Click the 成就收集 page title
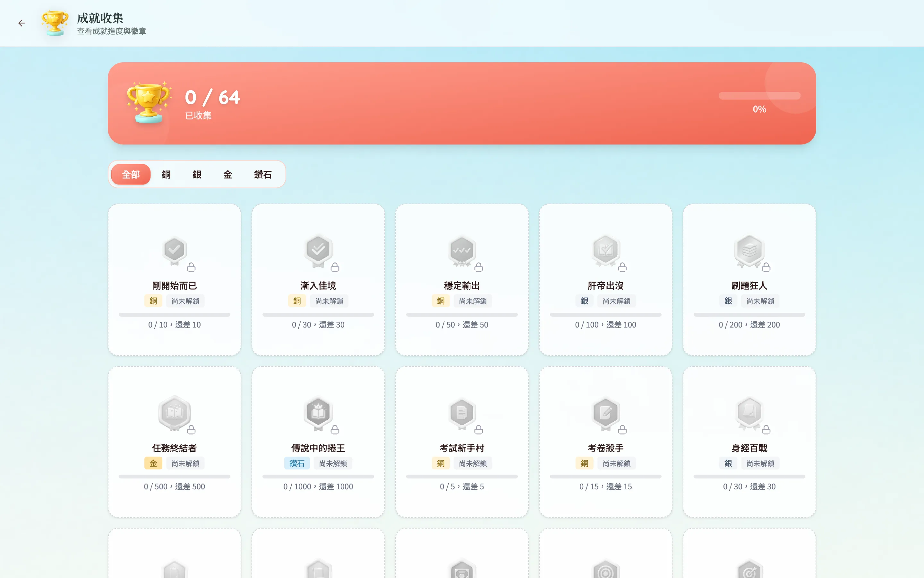The image size is (924, 578). pos(100,18)
